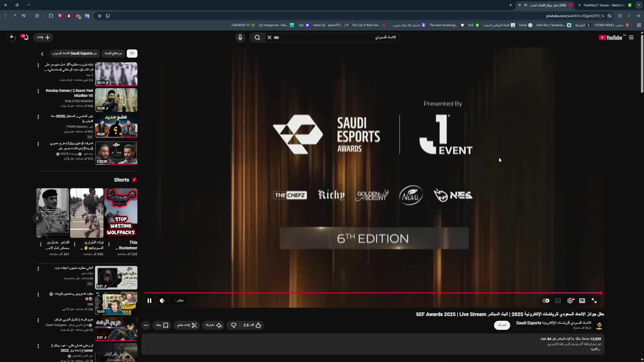Open options for 'This Rocketeer' short

pos(108,245)
